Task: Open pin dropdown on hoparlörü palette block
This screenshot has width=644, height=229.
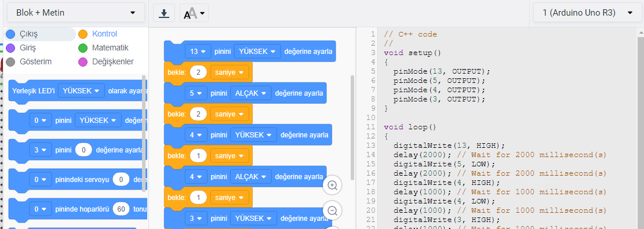Action: [x=40, y=209]
